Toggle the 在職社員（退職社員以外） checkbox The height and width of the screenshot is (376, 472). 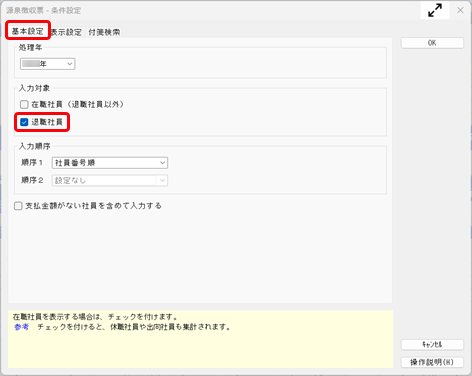pos(24,104)
